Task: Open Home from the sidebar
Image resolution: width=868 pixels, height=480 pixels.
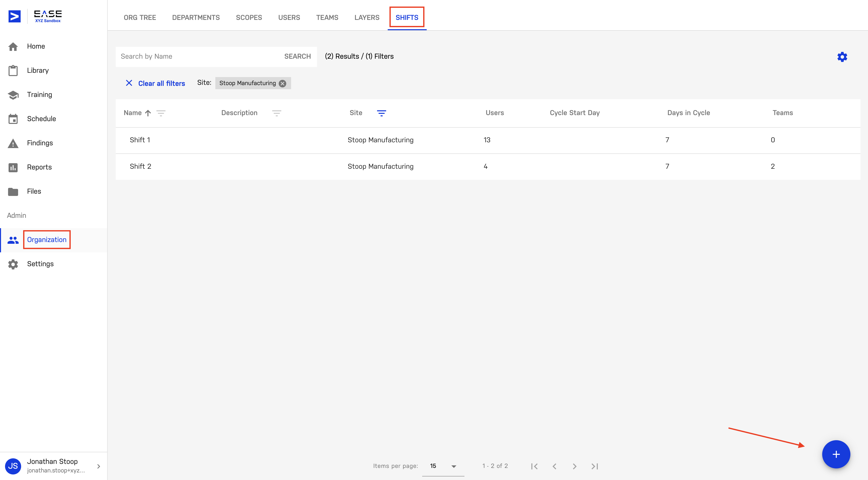Action: tap(36, 46)
